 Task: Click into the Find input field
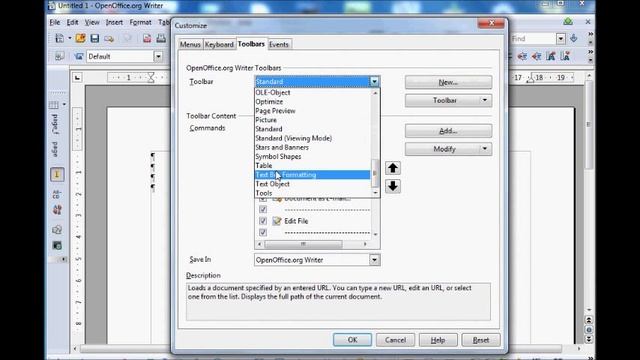tap(533, 39)
